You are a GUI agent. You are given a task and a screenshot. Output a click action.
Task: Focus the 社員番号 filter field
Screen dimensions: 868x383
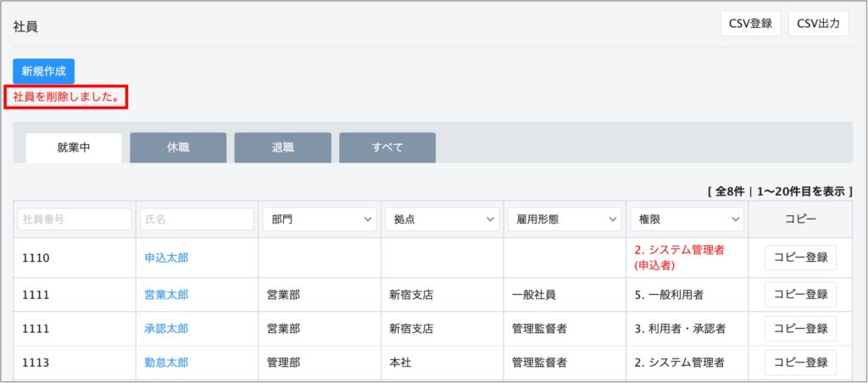(75, 219)
